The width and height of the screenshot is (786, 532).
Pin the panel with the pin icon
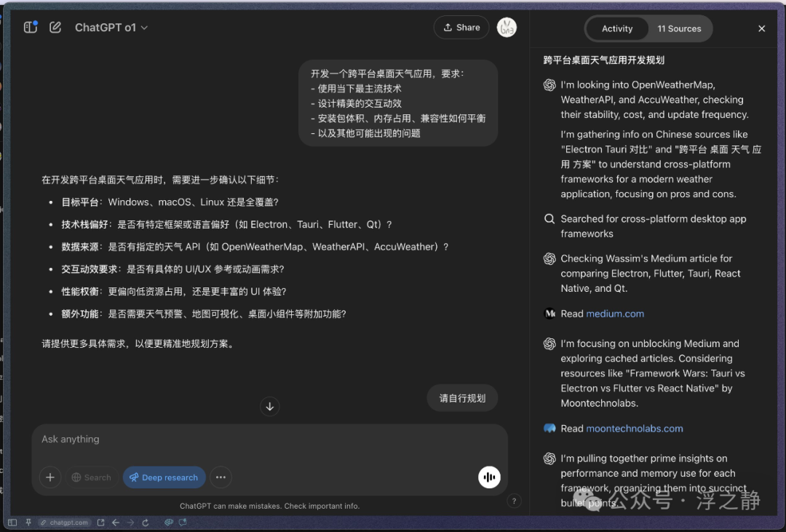[28, 523]
